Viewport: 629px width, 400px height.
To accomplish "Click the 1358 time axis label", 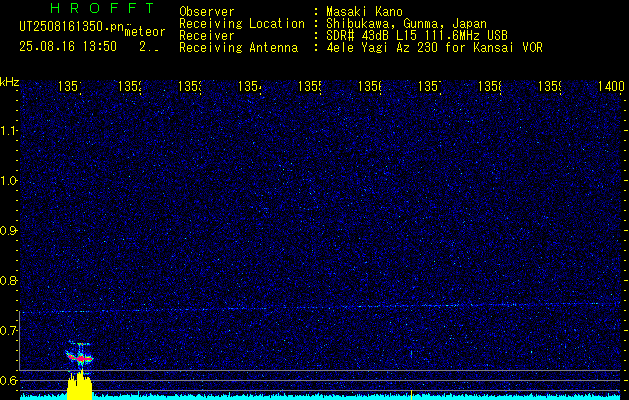I will point(489,86).
